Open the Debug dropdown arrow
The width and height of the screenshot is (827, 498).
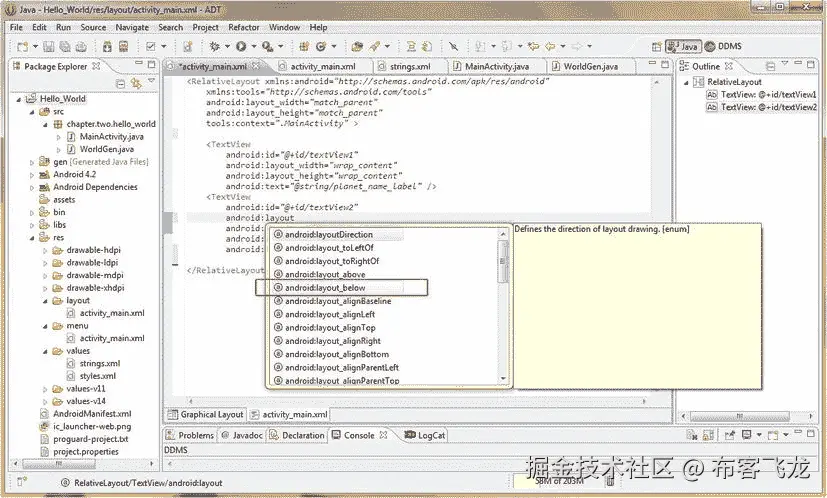pos(227,46)
